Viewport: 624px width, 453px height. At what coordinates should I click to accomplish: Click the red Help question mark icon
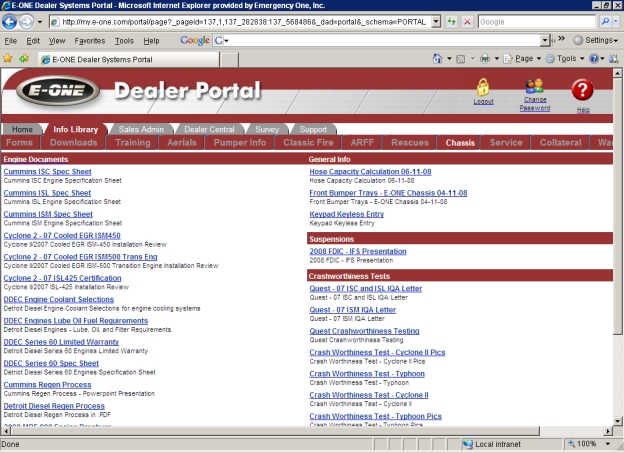tap(582, 90)
